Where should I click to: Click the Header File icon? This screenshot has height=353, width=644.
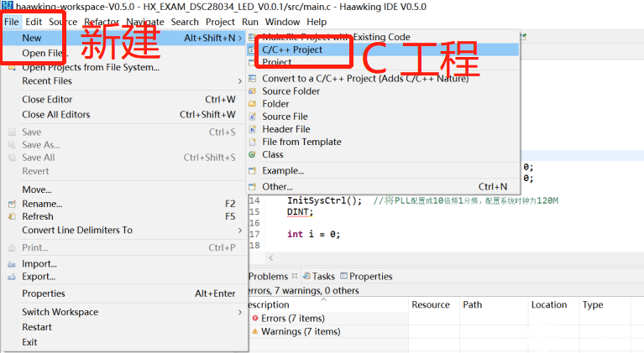pyautogui.click(x=253, y=129)
